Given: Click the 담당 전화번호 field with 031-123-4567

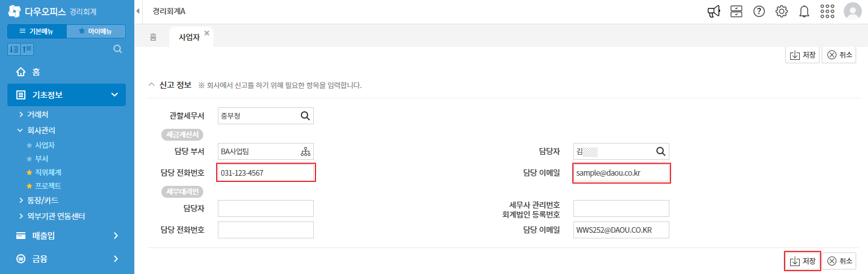Looking at the screenshot, I should (266, 173).
